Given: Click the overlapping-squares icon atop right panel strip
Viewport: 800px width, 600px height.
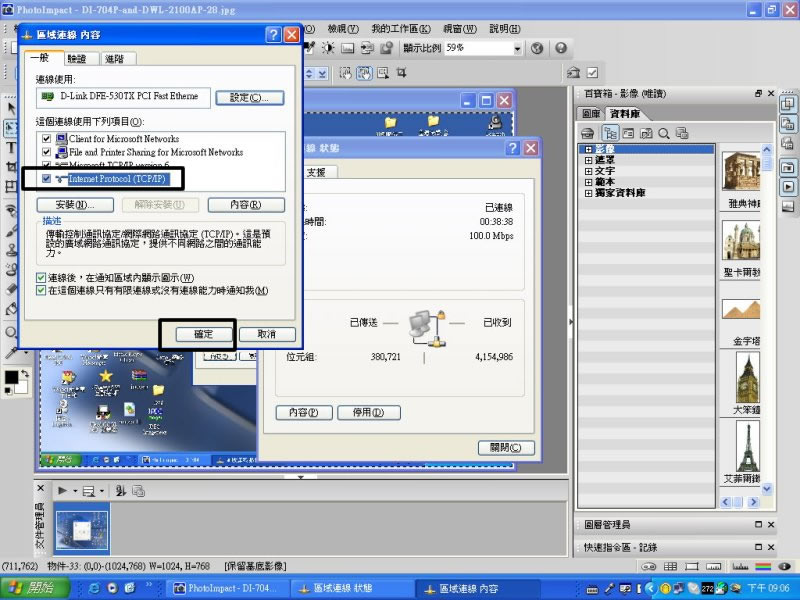Looking at the screenshot, I should tap(788, 104).
